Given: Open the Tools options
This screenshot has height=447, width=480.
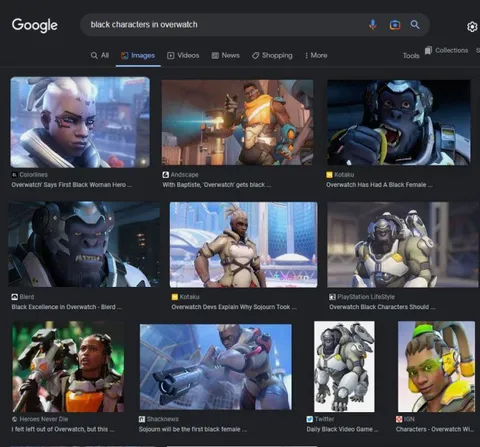Looking at the screenshot, I should [x=411, y=56].
